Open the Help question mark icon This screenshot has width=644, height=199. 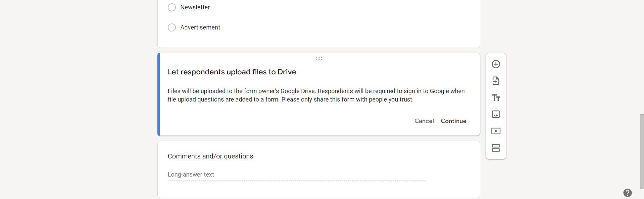click(x=627, y=193)
